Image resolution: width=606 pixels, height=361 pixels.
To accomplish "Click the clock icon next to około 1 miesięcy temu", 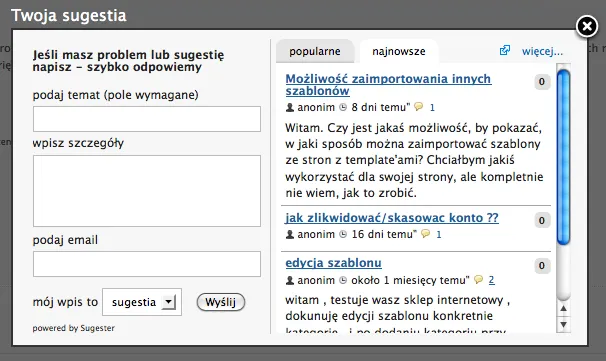I will pyautogui.click(x=343, y=280).
